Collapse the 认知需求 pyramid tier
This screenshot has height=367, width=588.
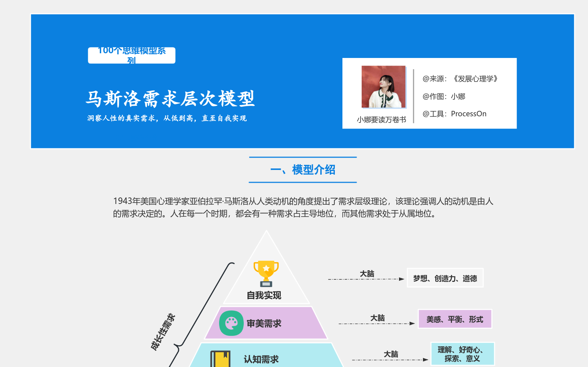[x=262, y=359]
